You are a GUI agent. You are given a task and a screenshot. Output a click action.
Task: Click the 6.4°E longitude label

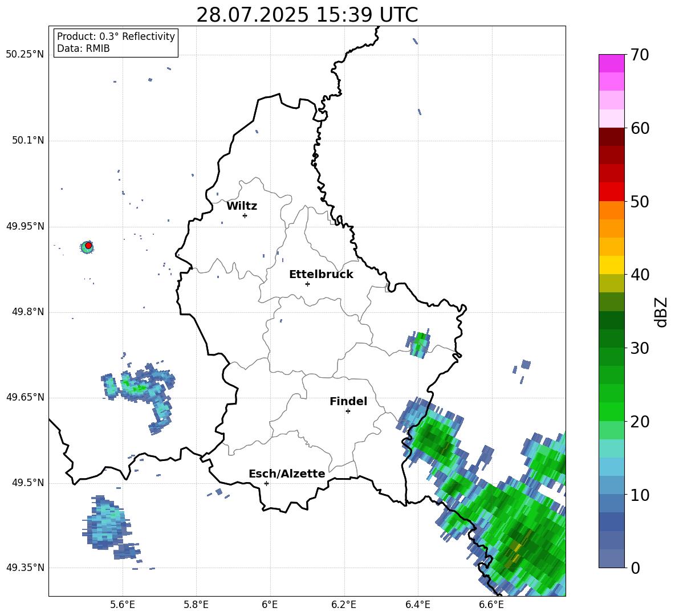click(x=417, y=605)
